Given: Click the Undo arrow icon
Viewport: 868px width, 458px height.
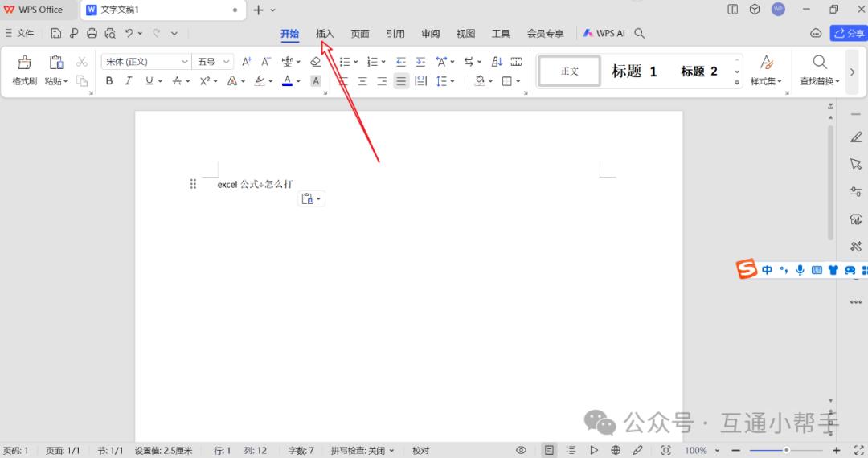Looking at the screenshot, I should coord(129,33).
